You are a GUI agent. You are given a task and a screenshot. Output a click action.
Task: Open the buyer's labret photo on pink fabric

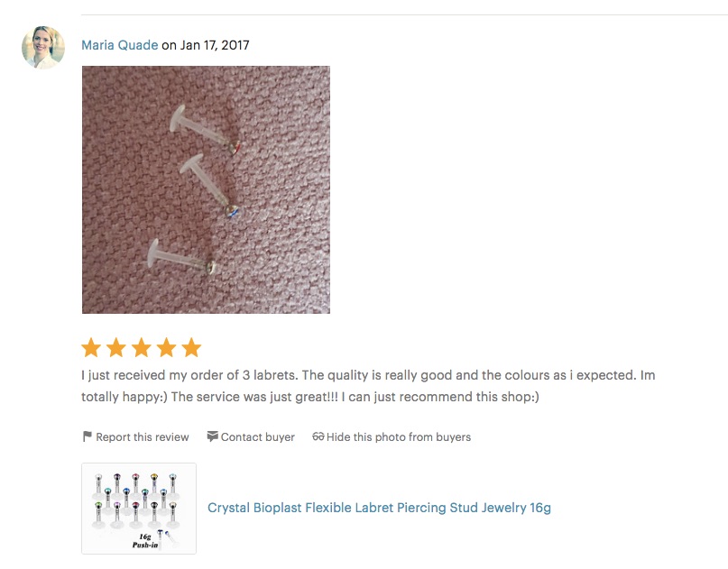tap(207, 190)
